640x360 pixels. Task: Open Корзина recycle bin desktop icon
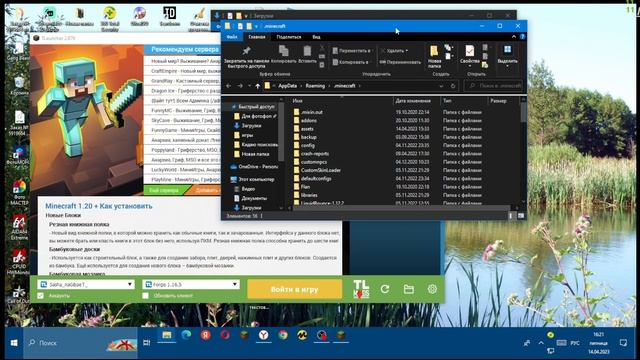(x=19, y=85)
